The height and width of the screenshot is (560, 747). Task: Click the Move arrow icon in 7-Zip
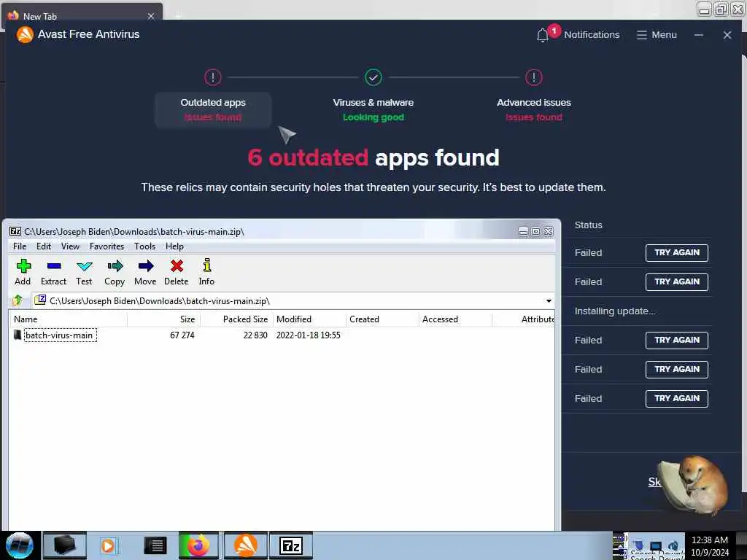pyautogui.click(x=146, y=265)
